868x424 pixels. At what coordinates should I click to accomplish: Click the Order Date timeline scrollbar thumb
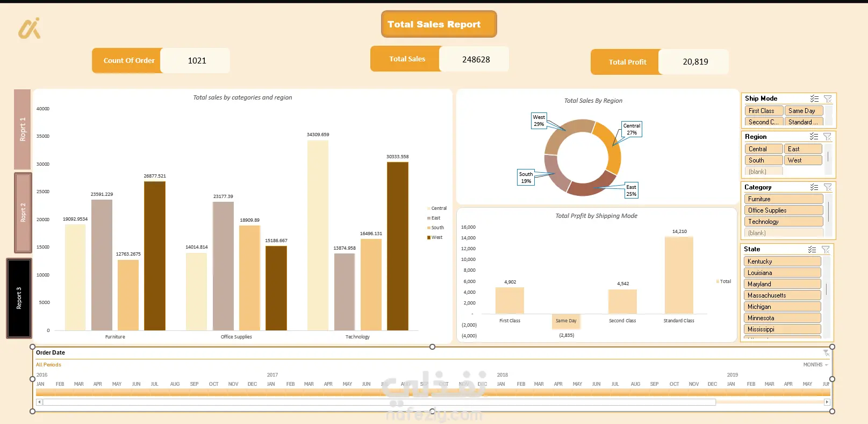[x=379, y=402]
